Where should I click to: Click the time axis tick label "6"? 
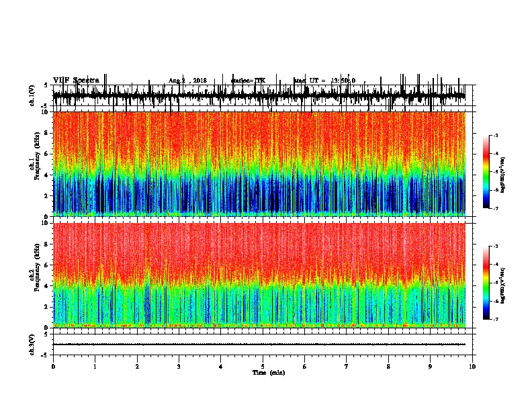point(305,367)
